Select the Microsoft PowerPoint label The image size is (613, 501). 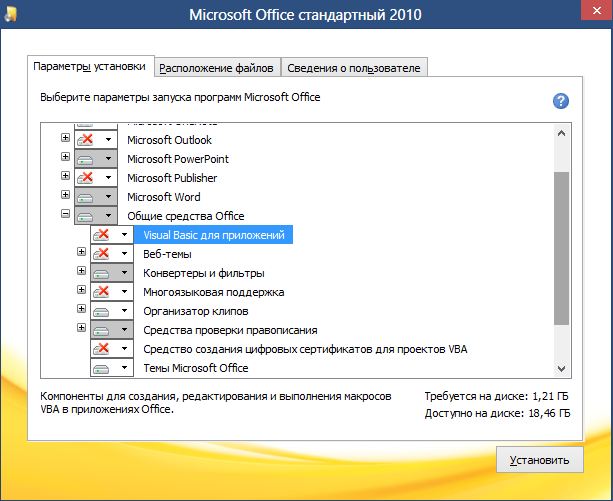pos(178,159)
